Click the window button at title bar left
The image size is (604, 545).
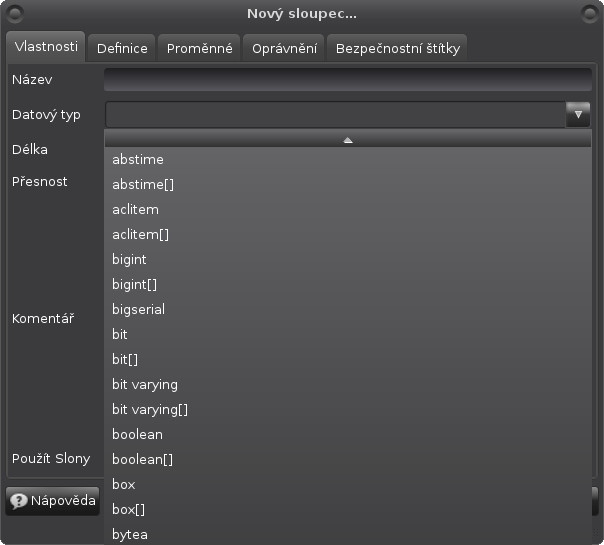tap(15, 14)
